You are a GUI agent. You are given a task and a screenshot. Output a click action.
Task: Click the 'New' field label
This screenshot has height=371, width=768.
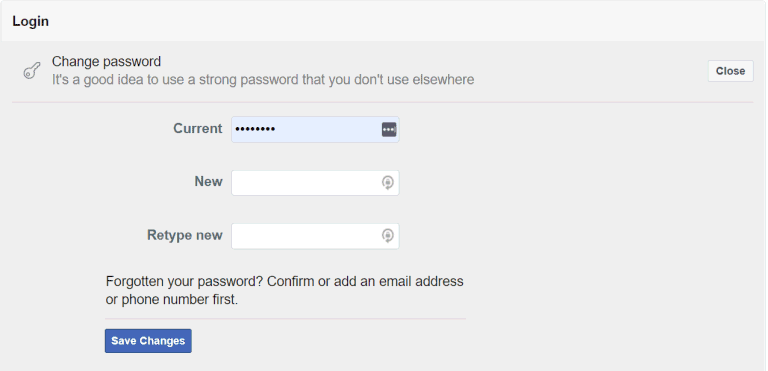(x=208, y=181)
